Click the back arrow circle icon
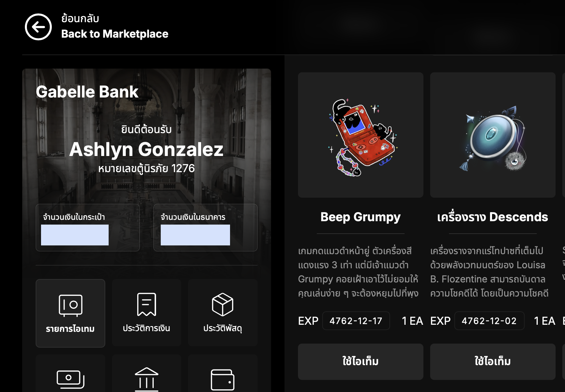The image size is (565, 392). point(38,27)
